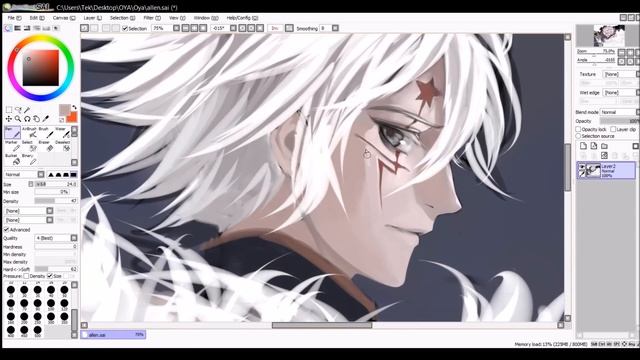The height and width of the screenshot is (360, 640).
Task: Open the layer Blend mode dropdown
Action: click(x=620, y=112)
